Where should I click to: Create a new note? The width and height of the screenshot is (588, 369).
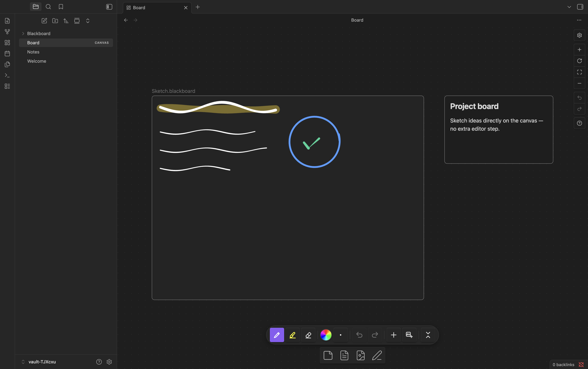(x=44, y=21)
